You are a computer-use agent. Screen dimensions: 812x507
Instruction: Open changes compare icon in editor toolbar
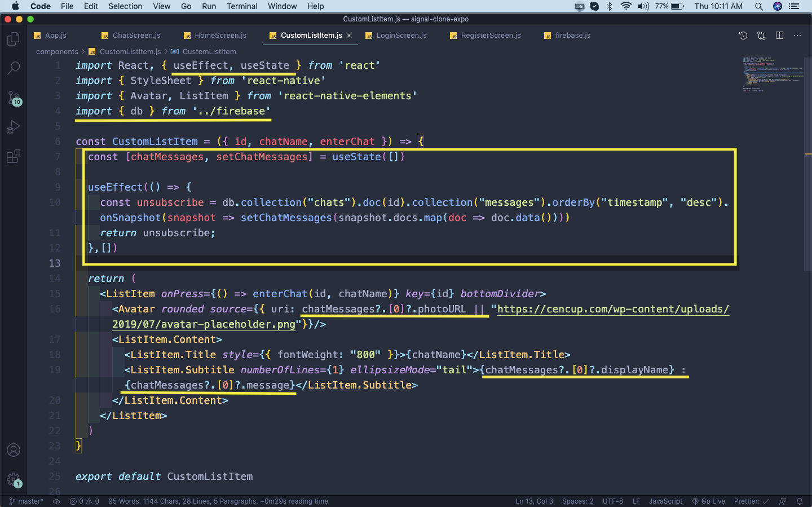(x=761, y=36)
